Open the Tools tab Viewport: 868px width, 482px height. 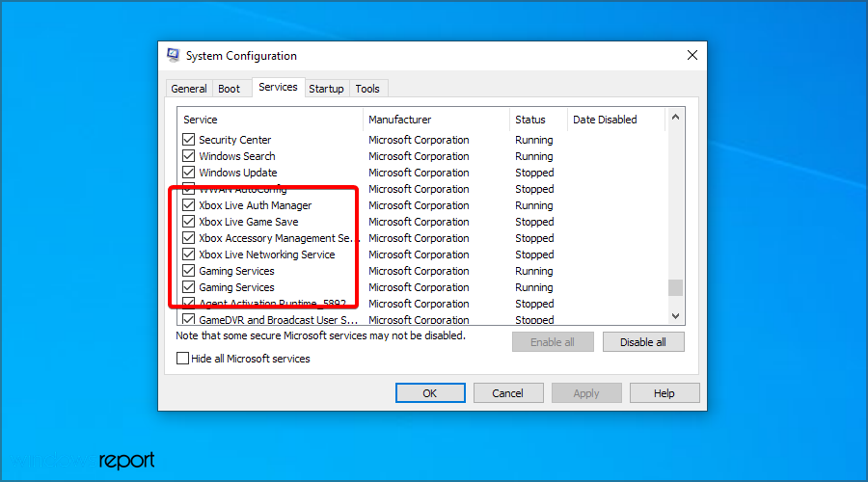[x=367, y=89]
